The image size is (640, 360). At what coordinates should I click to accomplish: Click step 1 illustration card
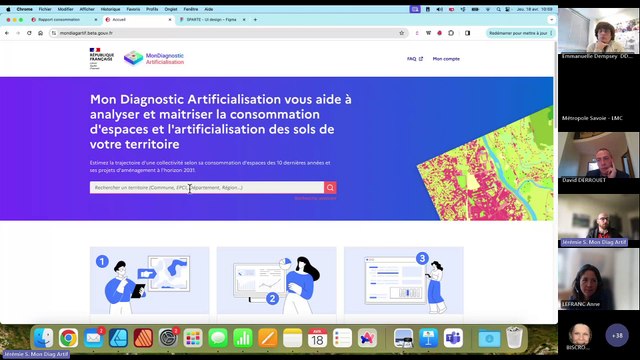pyautogui.click(x=149, y=280)
